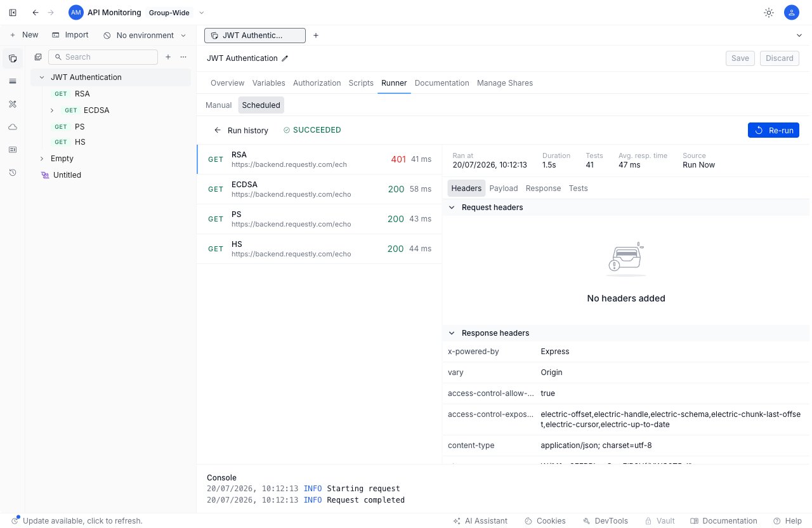812x528 pixels.
Task: Open AI Assistant in status bar
Action: coord(480,521)
